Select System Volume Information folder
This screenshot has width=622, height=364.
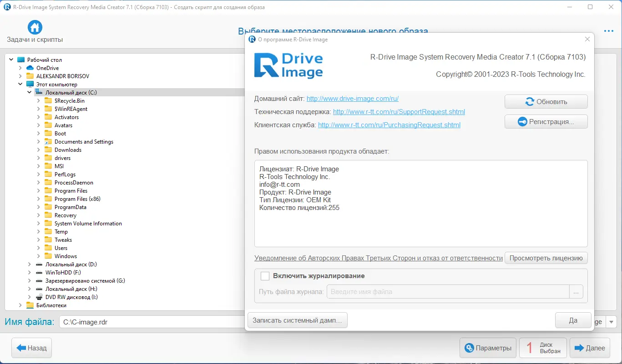88,224
